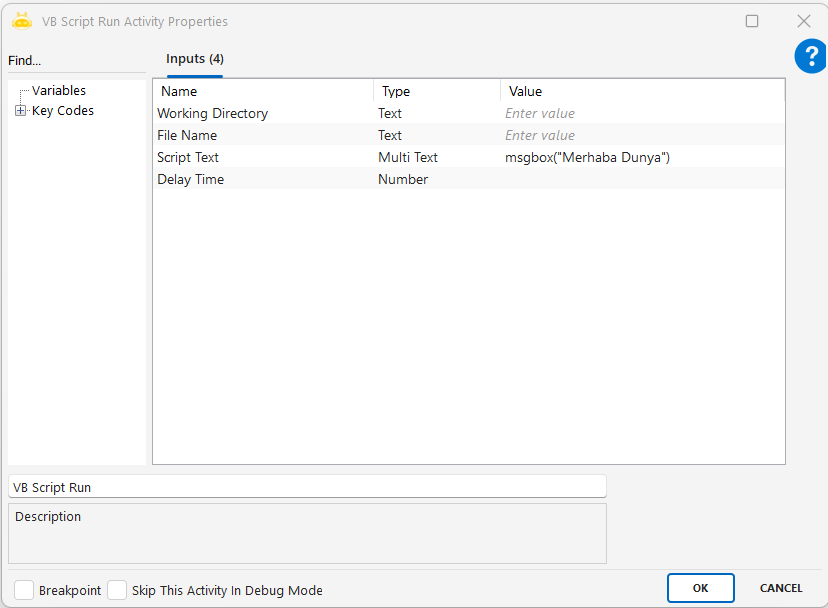Click the Type column header
The width and height of the screenshot is (828, 608).
436,91
